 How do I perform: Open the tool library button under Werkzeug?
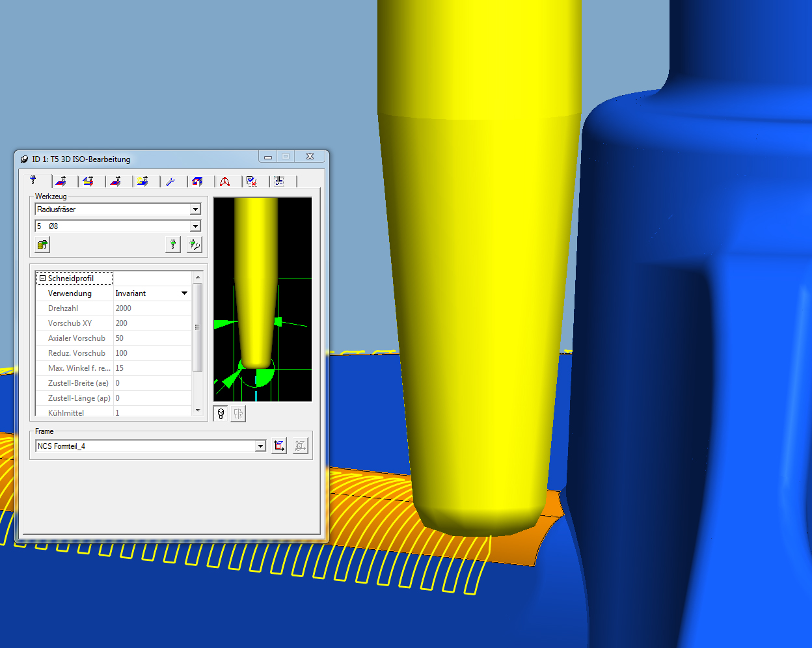click(x=42, y=245)
